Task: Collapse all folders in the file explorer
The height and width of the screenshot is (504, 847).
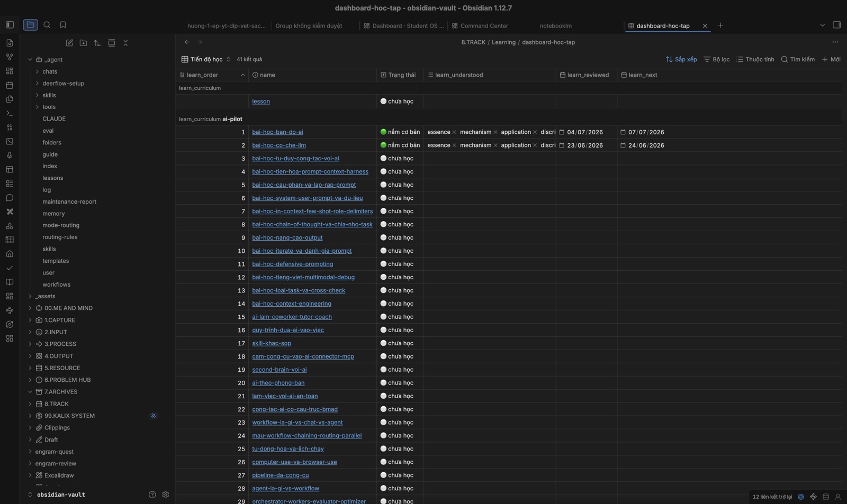Action: pyautogui.click(x=125, y=43)
